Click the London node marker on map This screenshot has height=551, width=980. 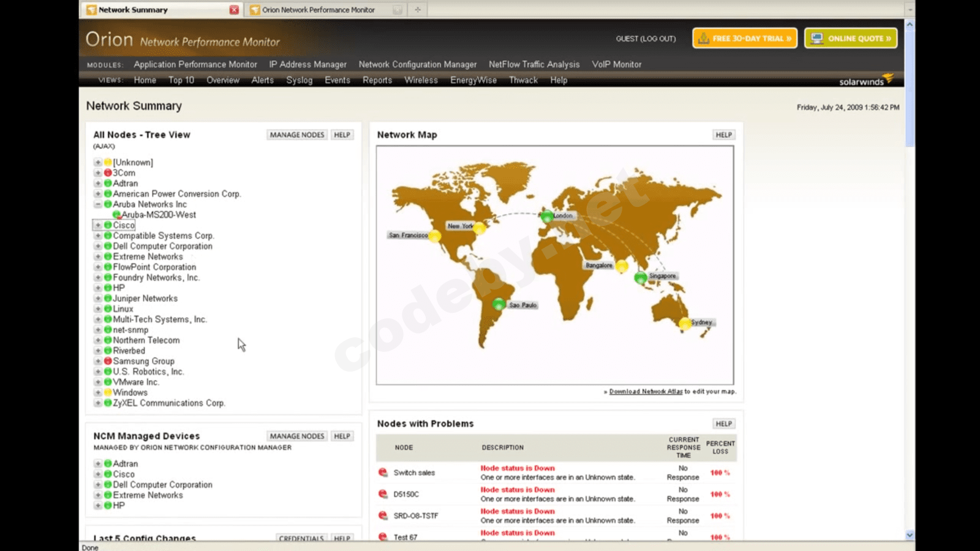point(547,216)
